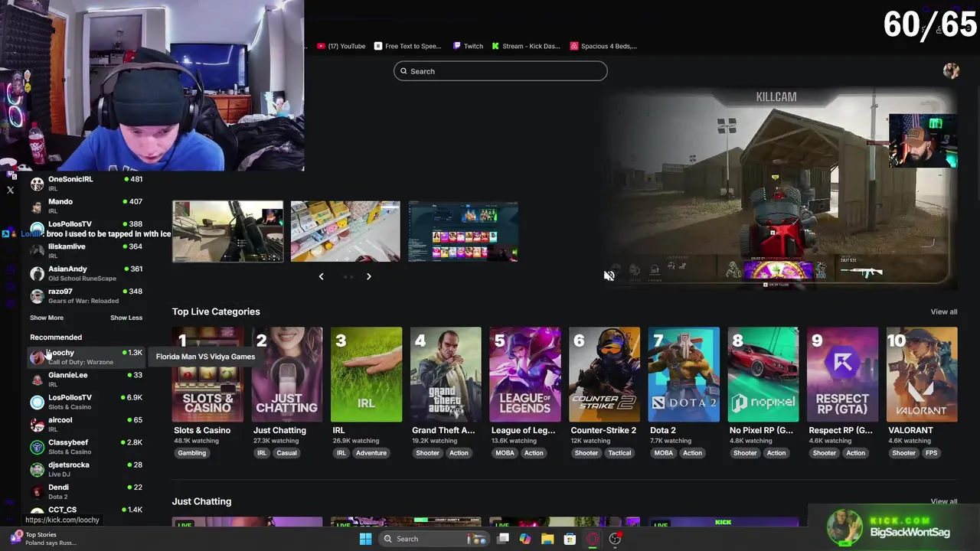Open the Respect RP (GTA) category card
Image resolution: width=980 pixels, height=551 pixels.
point(842,375)
